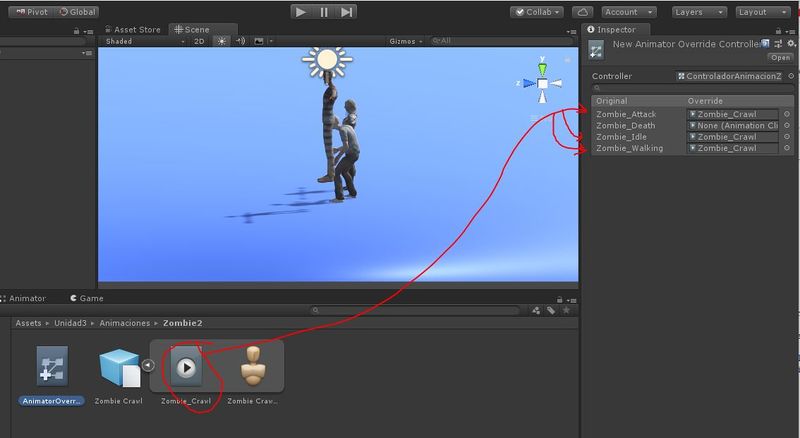Click object picker circle for Controller

click(791, 76)
